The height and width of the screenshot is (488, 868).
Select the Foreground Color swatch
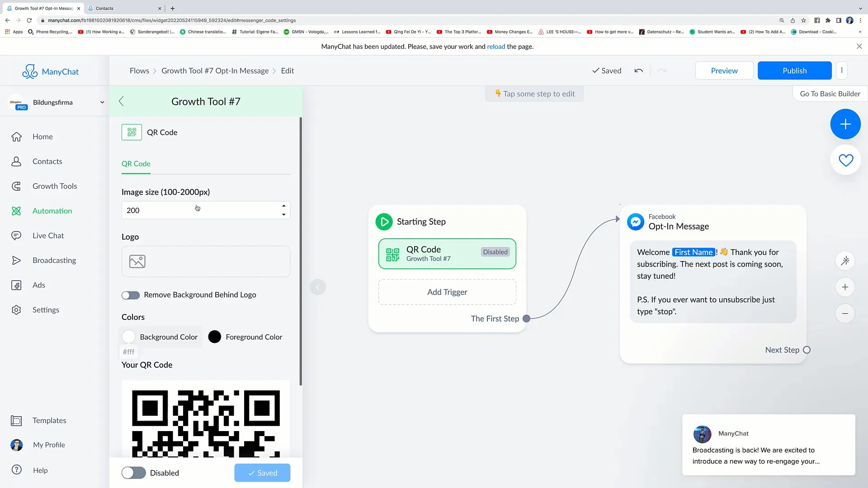[x=215, y=337]
